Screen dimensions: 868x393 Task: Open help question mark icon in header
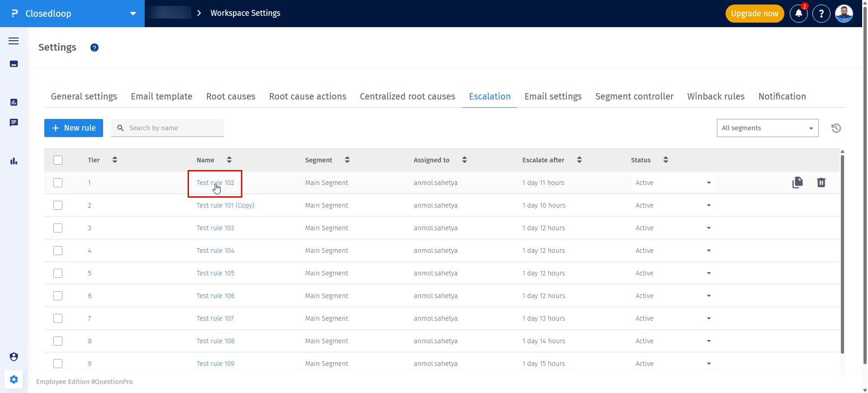[x=821, y=14]
